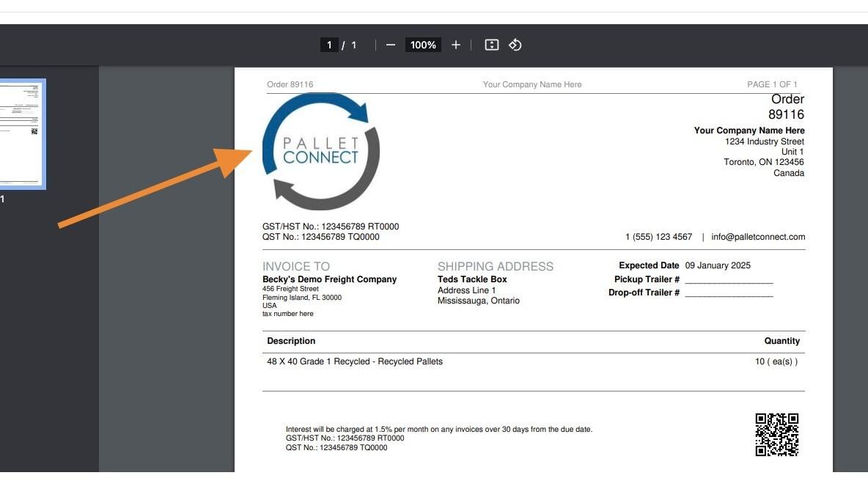Click the Pallet Connect logo
This screenshot has width=868, height=500.
click(321, 151)
